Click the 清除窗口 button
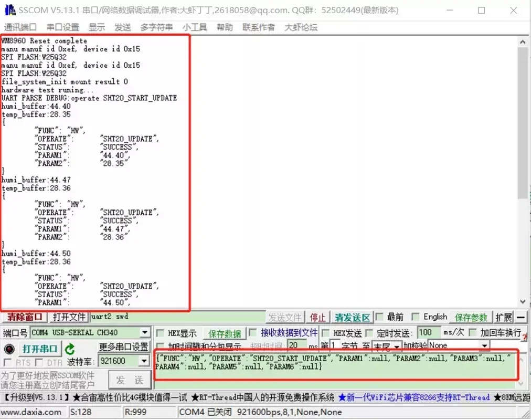 pos(24,317)
